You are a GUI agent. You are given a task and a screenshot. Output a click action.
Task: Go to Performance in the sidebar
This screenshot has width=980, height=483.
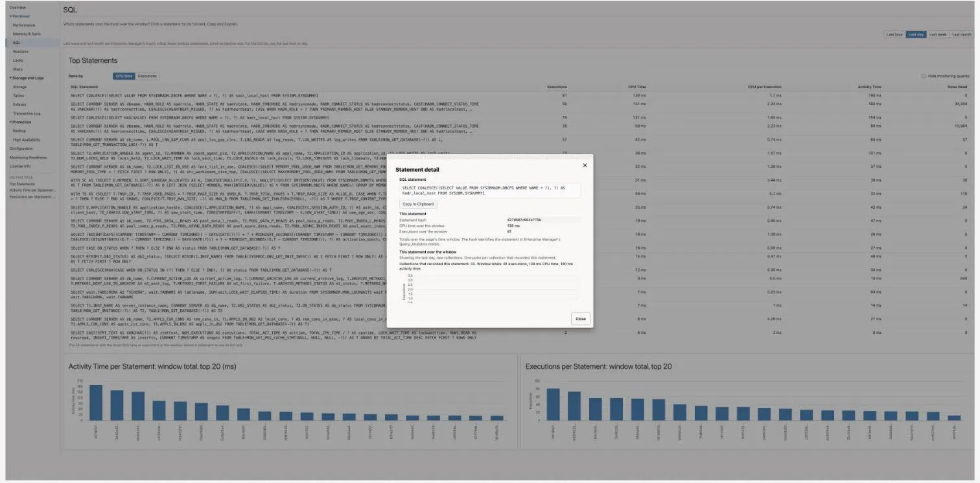point(24,25)
